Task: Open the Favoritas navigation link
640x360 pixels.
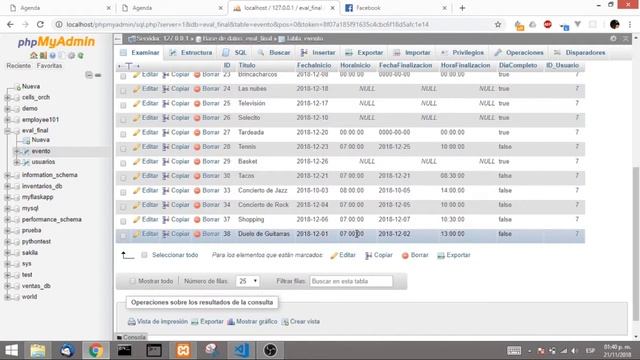Action: [x=49, y=66]
